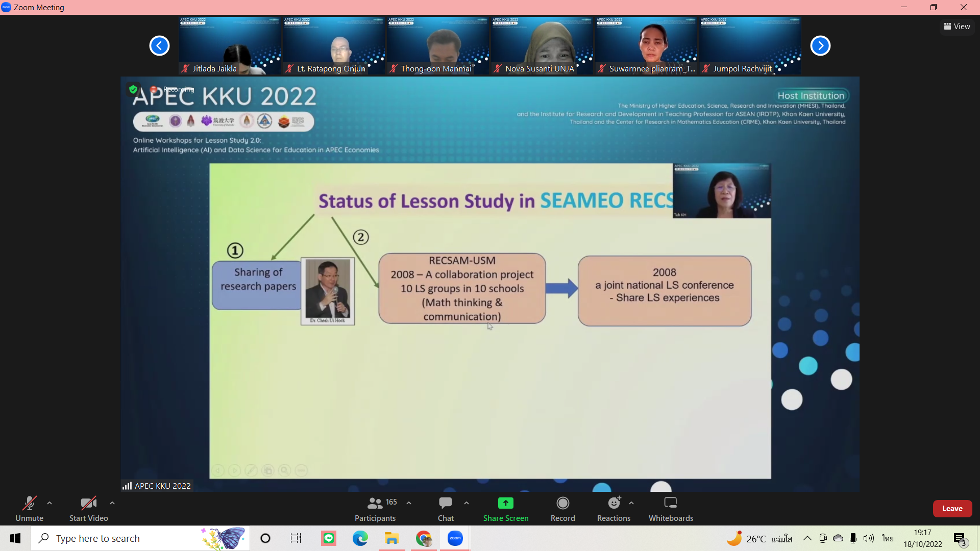Leave the meeting
980x551 pixels.
point(952,509)
